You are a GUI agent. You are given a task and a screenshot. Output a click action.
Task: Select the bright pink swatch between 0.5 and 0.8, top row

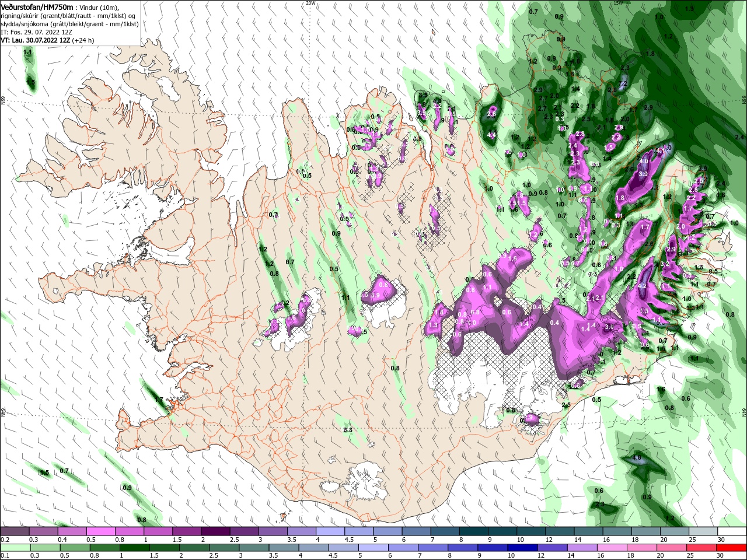click(100, 531)
